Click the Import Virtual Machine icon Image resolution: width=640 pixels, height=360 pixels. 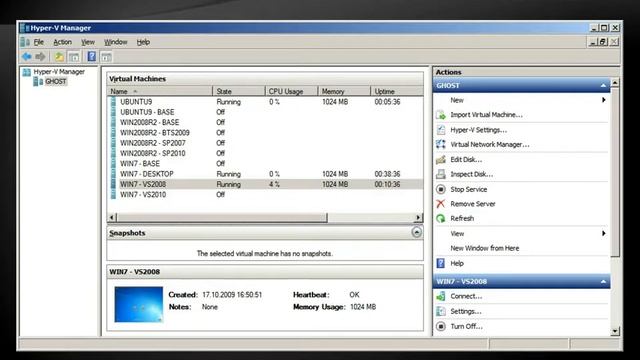tap(441, 115)
